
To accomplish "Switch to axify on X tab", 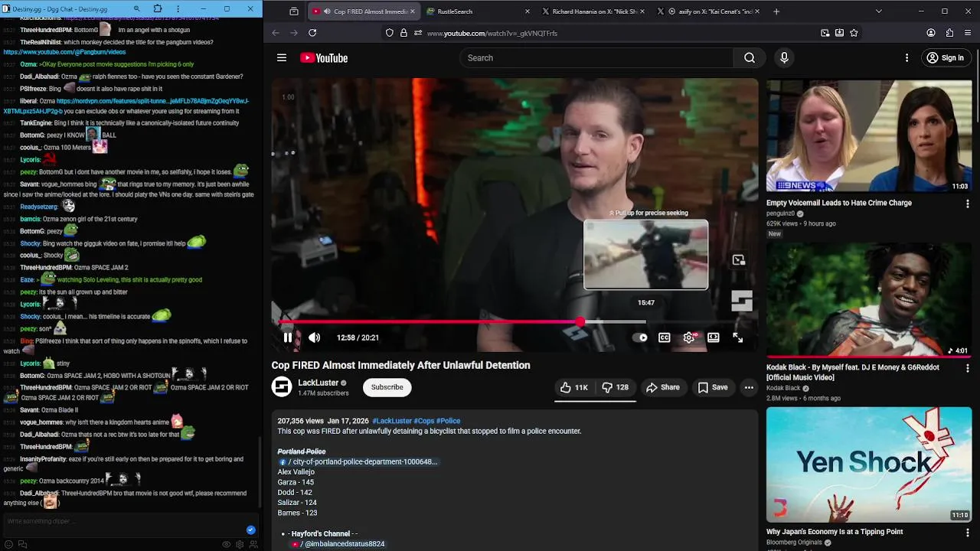I will coord(709,11).
